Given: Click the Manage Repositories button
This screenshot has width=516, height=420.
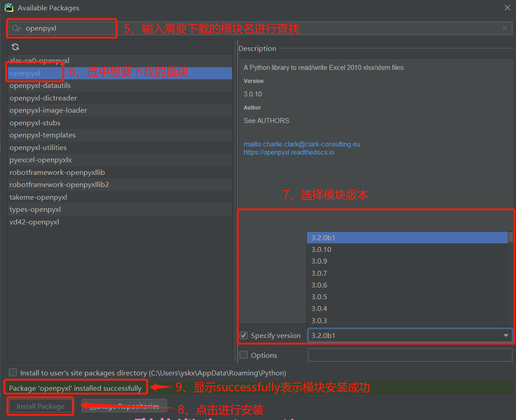Looking at the screenshot, I should point(124,406).
